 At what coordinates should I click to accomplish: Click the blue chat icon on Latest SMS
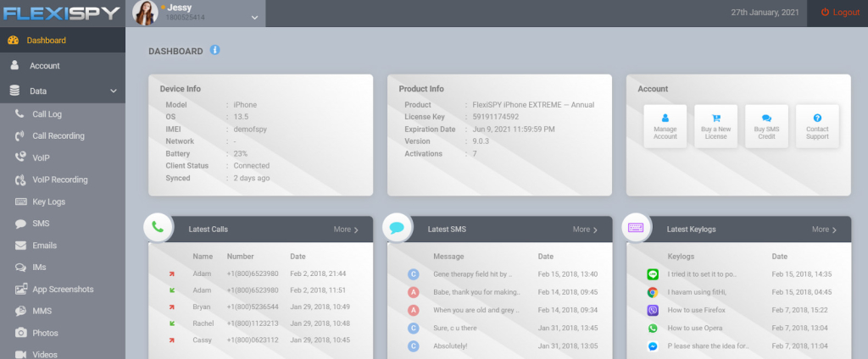[397, 228]
